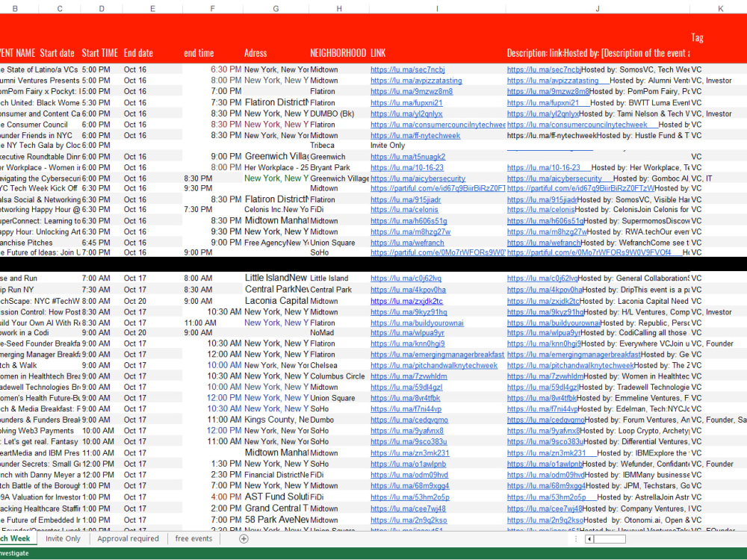Open link https://lu.ma/ff-nytechweek in LINK column
The image size is (747, 560).
click(x=415, y=136)
